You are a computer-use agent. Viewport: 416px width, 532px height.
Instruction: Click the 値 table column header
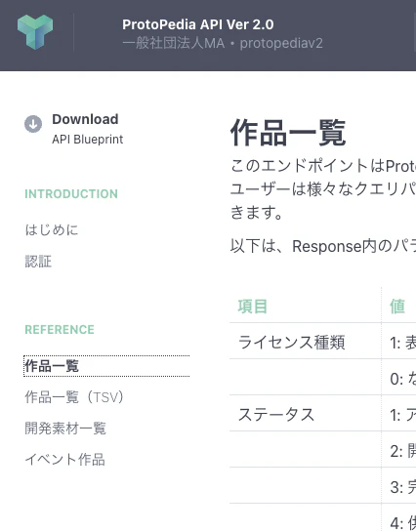coord(397,307)
